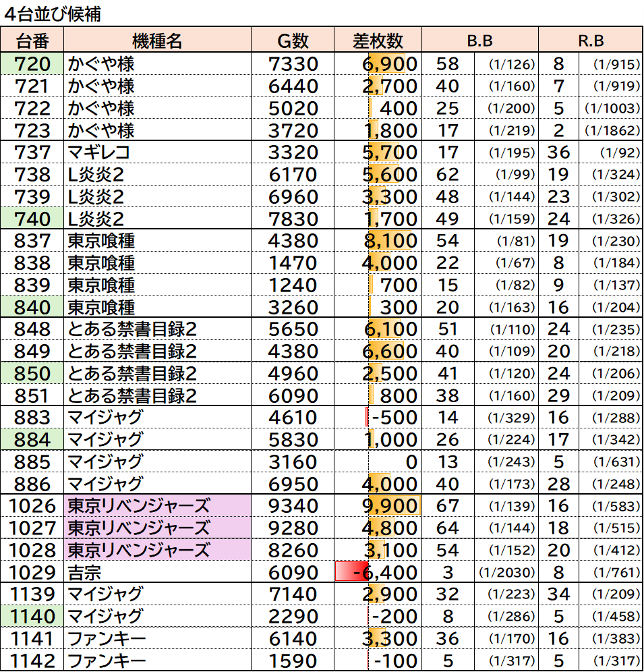Image resolution: width=644 pixels, height=672 pixels.
Task: Click G数 value 2290
Action: pyautogui.click(x=293, y=616)
